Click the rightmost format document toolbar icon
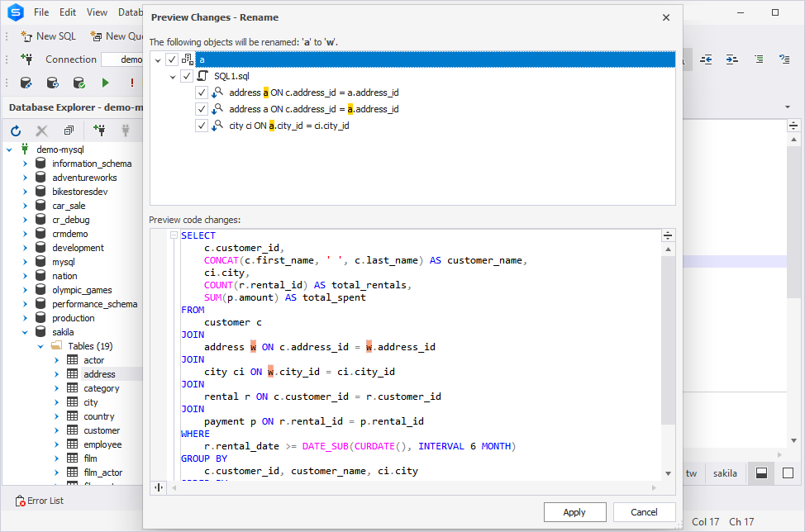The height and width of the screenshot is (532, 805). click(x=784, y=59)
